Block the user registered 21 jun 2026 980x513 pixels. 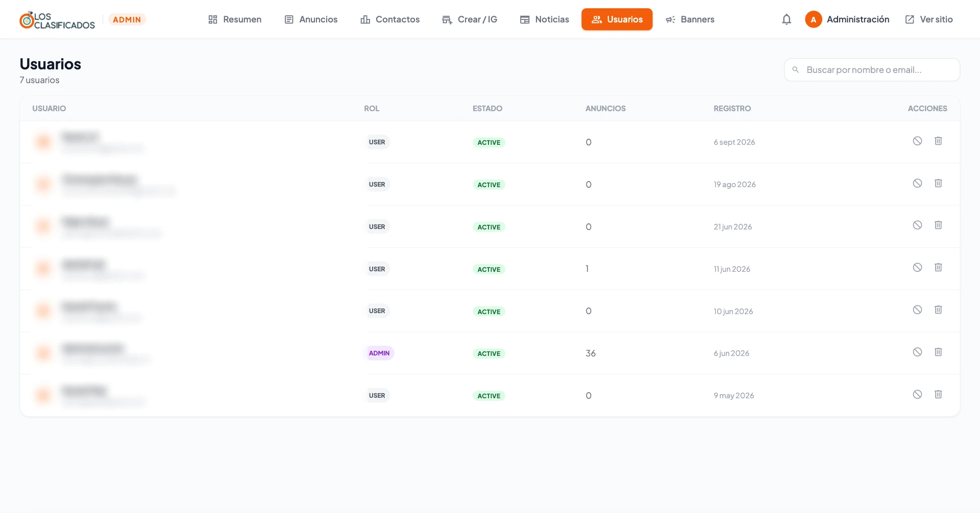pyautogui.click(x=917, y=225)
